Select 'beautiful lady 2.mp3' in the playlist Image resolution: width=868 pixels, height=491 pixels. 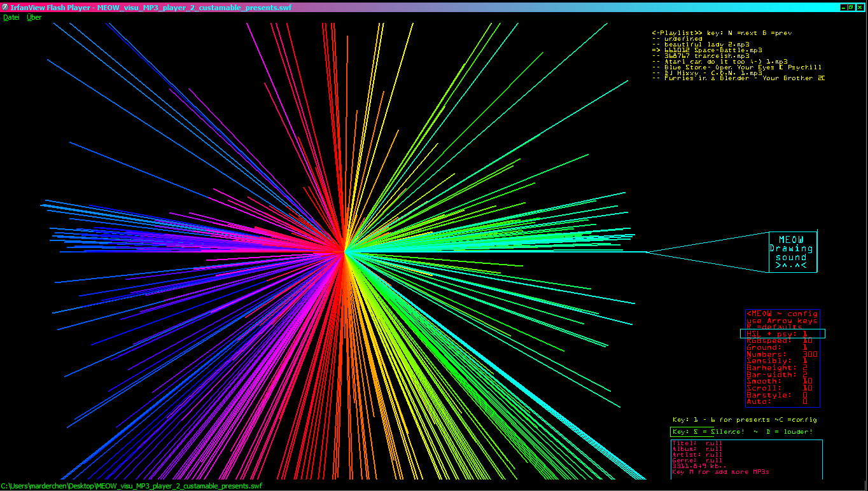(x=701, y=45)
